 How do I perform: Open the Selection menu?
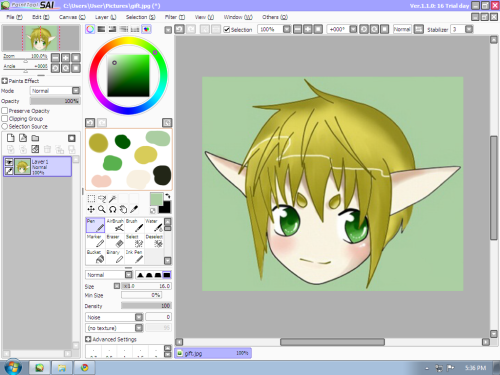coord(140,17)
